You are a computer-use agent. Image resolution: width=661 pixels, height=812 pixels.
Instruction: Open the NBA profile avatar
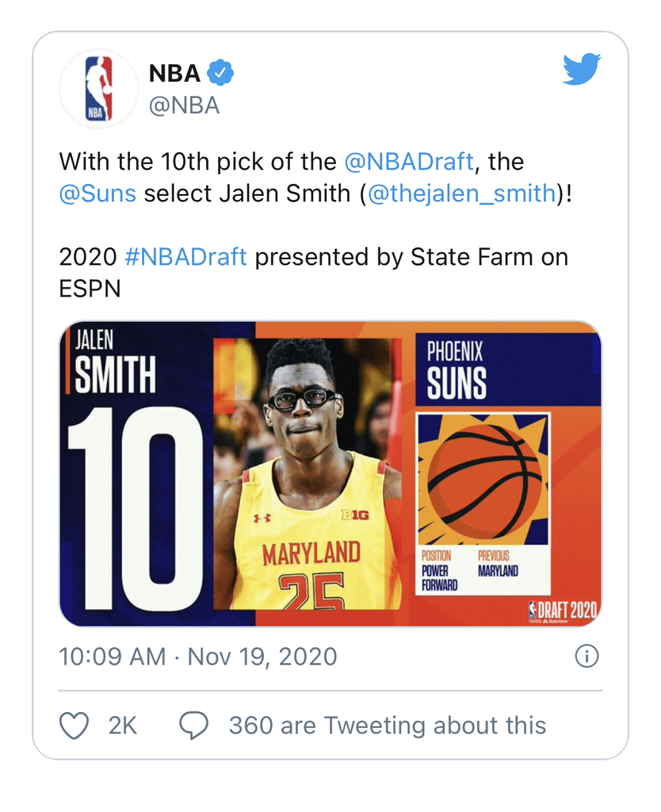point(98,89)
